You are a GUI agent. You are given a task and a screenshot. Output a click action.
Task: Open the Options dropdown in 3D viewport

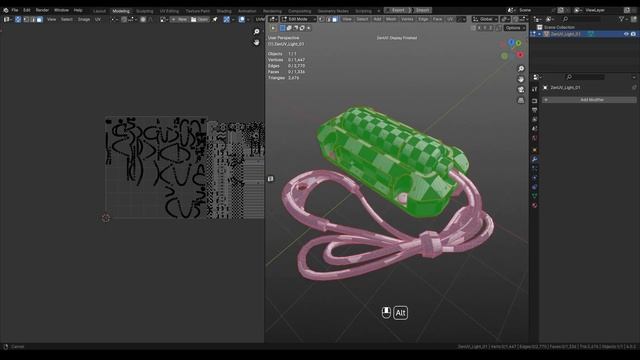[x=515, y=28]
